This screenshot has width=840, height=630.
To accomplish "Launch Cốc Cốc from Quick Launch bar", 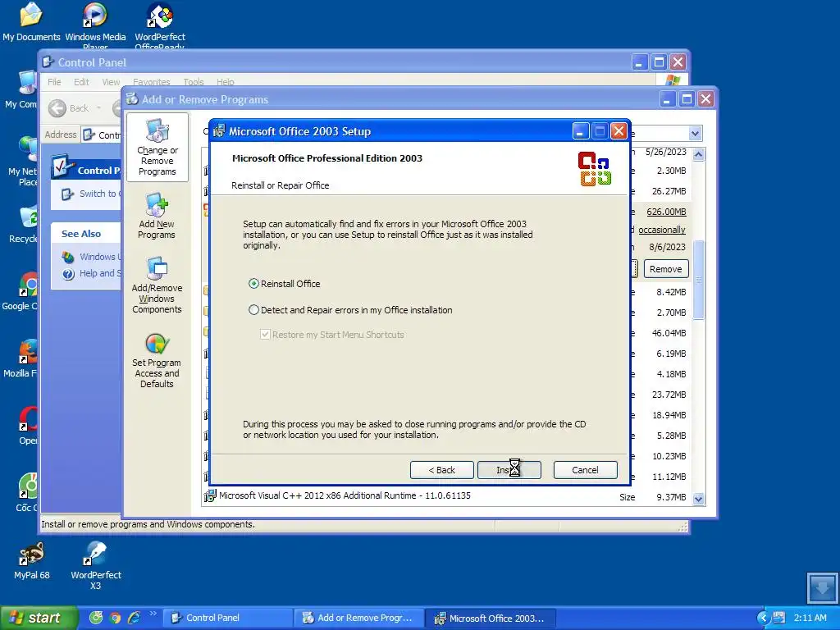I will coord(96,618).
